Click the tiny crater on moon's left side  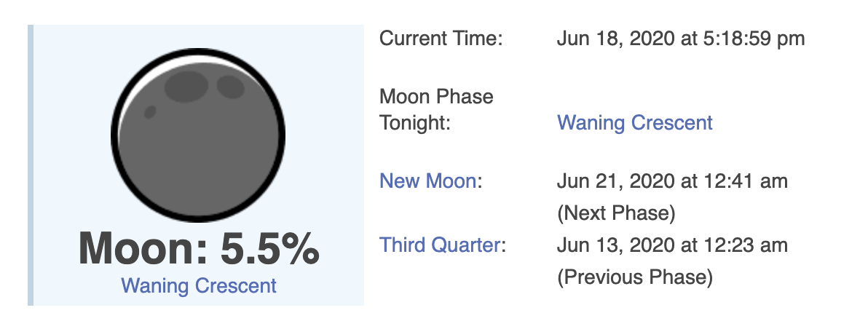150,112
